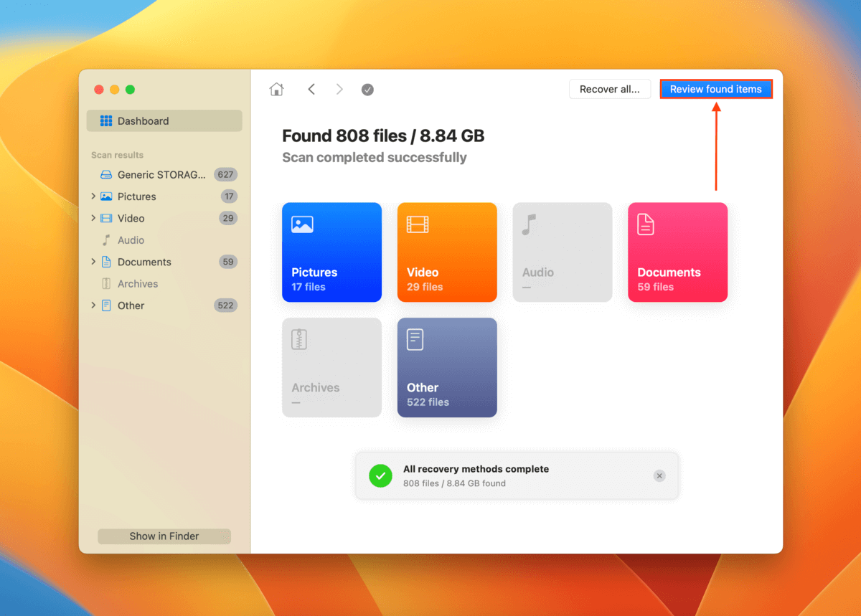Click '808 files / 8.84 GB found' text
Image resolution: width=861 pixels, height=616 pixels.
(454, 483)
